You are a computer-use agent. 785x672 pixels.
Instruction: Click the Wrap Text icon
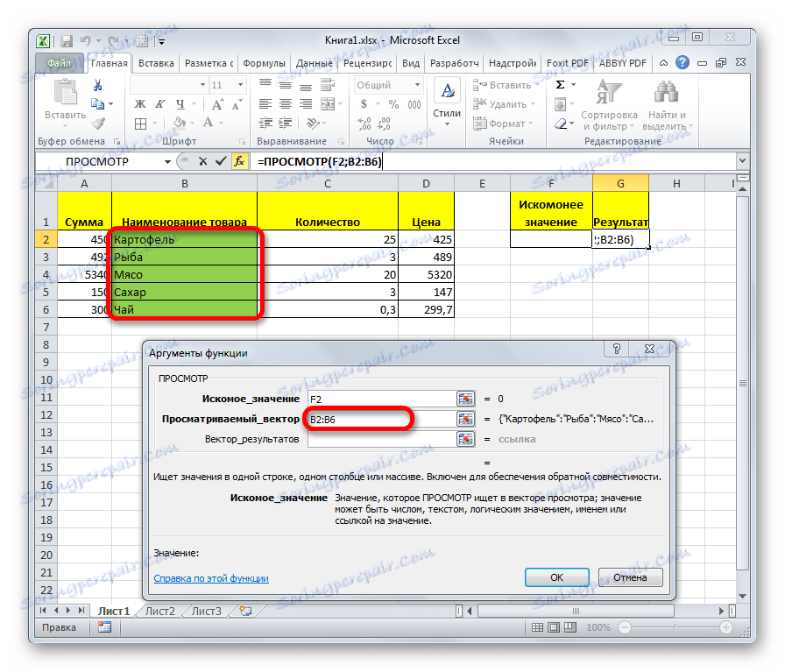pos(328,85)
